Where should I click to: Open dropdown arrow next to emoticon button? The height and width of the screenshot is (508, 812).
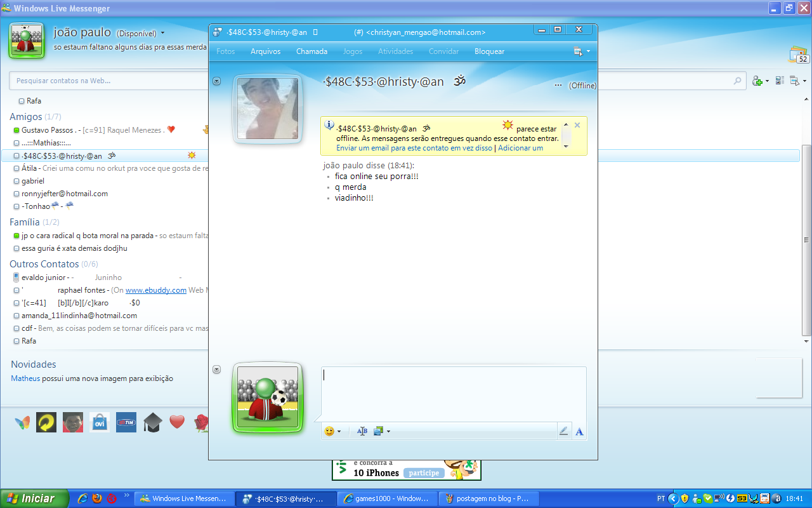point(339,432)
